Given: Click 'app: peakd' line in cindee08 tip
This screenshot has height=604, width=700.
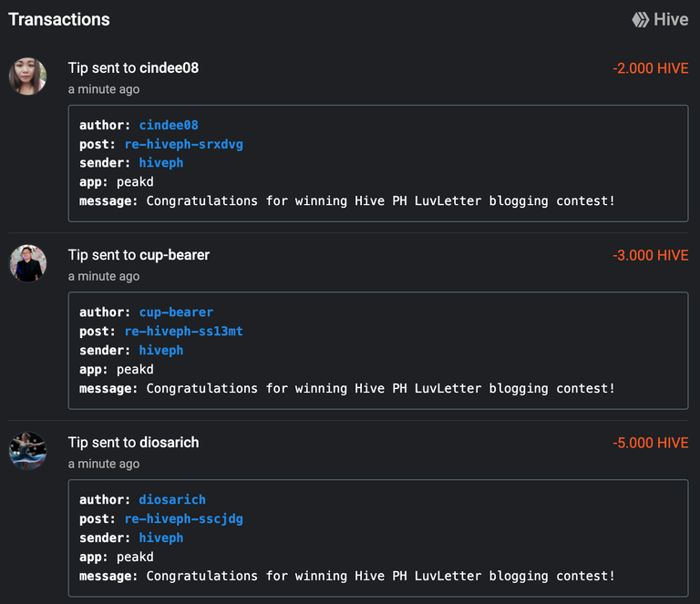Looking at the screenshot, I should click(117, 182).
